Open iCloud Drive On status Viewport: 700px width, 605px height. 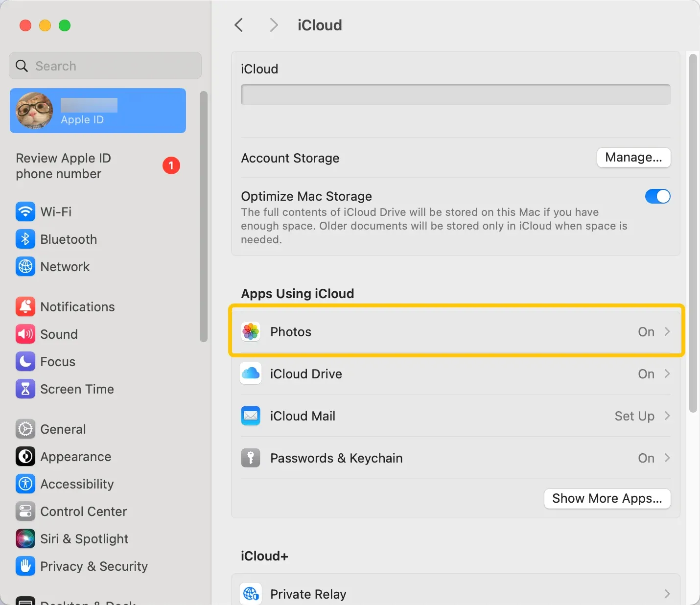click(646, 374)
